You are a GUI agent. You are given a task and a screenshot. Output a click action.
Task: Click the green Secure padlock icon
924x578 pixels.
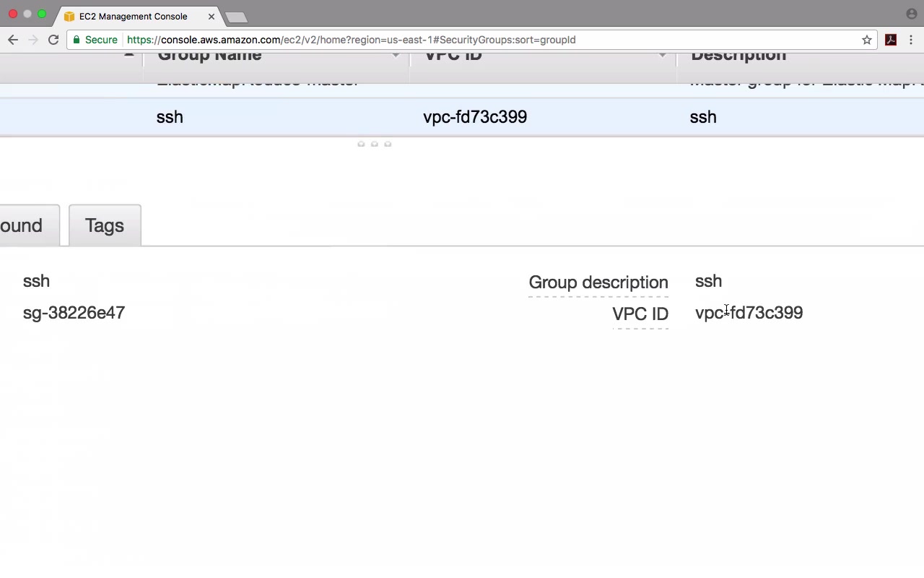77,40
